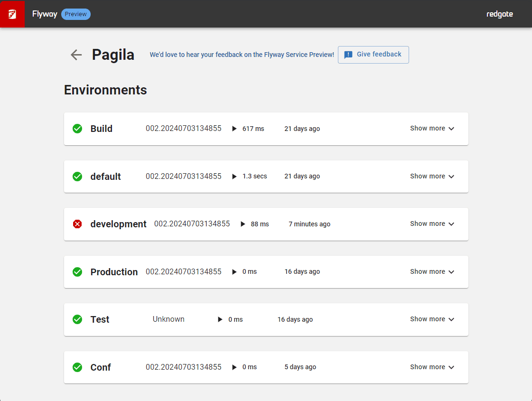This screenshot has width=532, height=401.
Task: Select the default environment version number
Action: tap(183, 177)
